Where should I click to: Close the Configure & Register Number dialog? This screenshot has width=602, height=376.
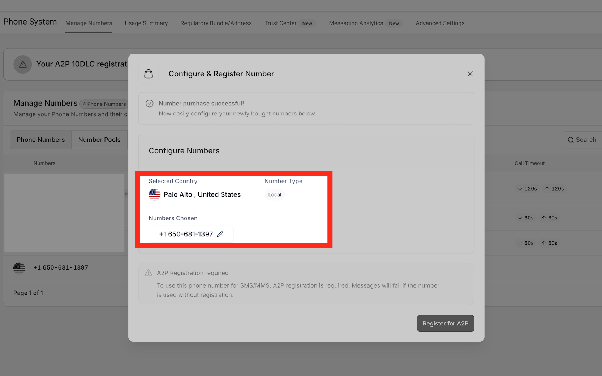click(470, 74)
